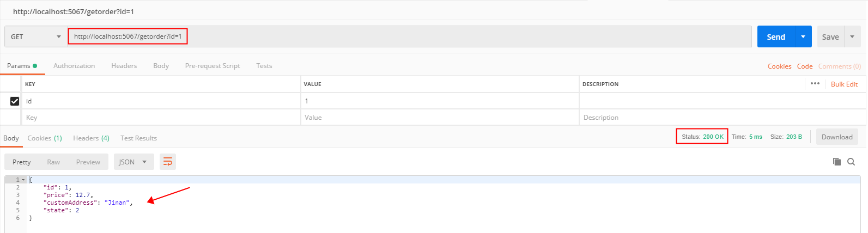The image size is (868, 233).
Task: Open search in response with magnifier icon
Action: tap(851, 162)
